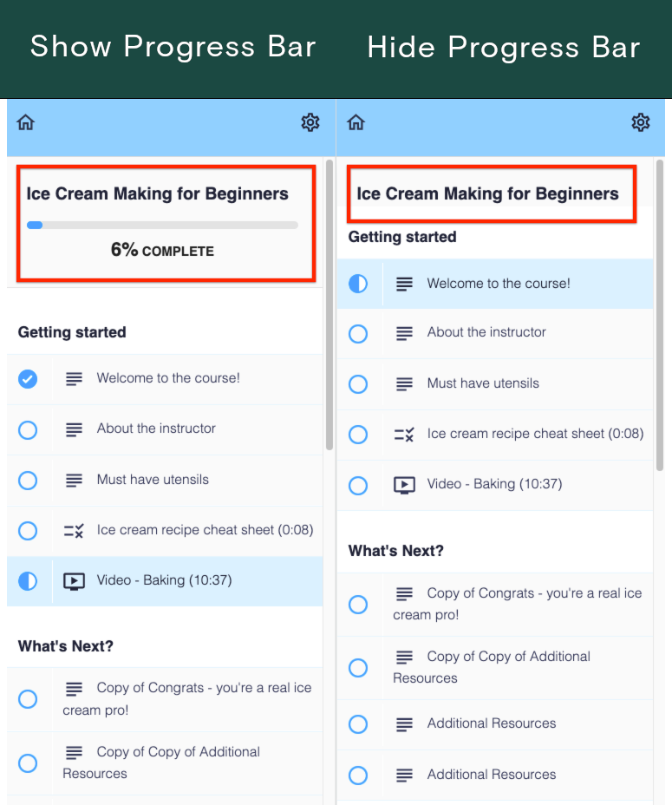The image size is (672, 805).
Task: Open About the instructor lesson, left panel
Action: 166,429
